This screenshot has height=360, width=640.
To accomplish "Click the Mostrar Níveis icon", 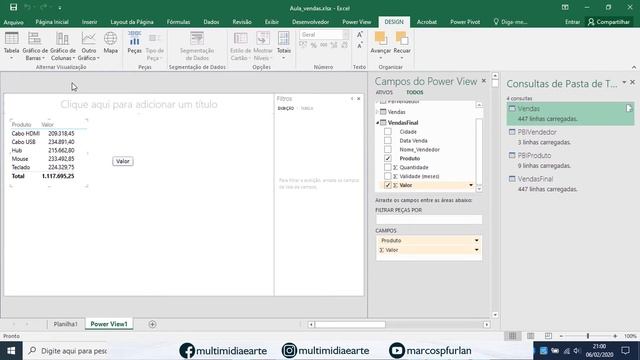I will pos(263,38).
